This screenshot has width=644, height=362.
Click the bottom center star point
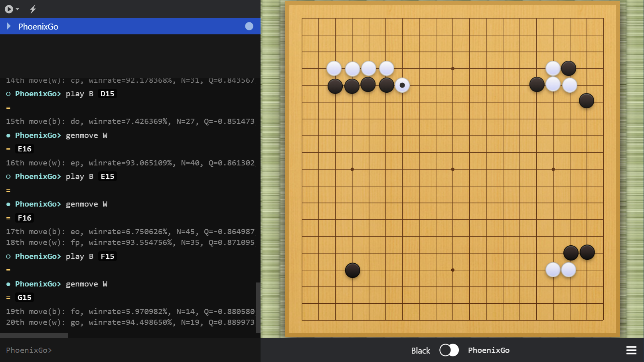452,270
